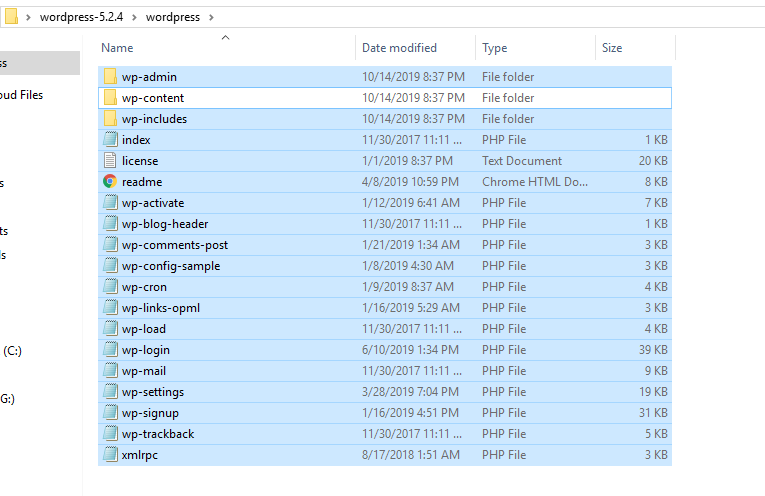Click the 3/28/2019 7:04 PM date
The height and width of the screenshot is (496, 765).
tap(410, 391)
